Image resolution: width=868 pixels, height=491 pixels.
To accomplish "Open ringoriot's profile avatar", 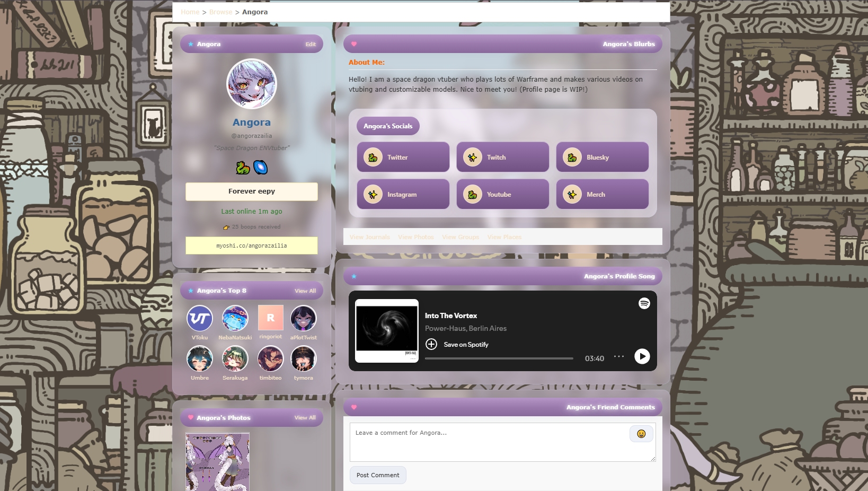I will click(270, 318).
